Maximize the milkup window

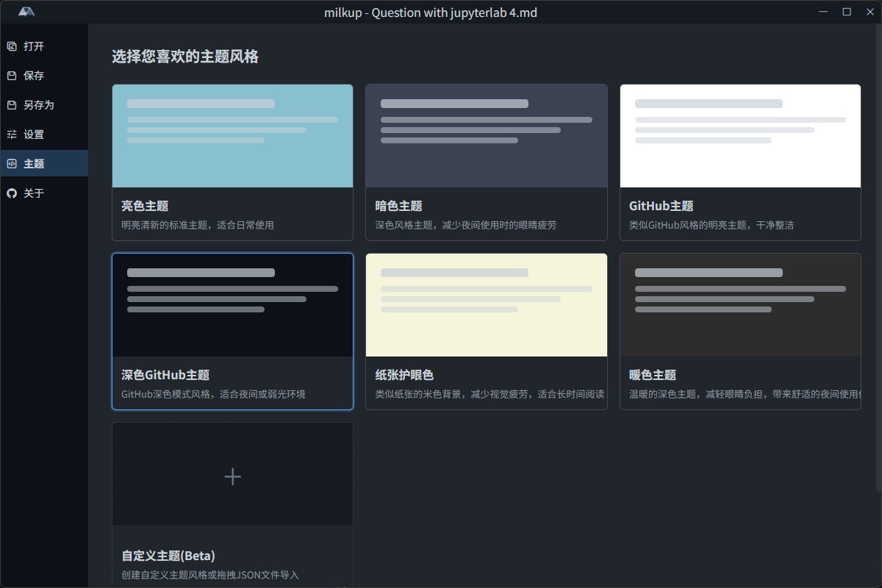847,12
